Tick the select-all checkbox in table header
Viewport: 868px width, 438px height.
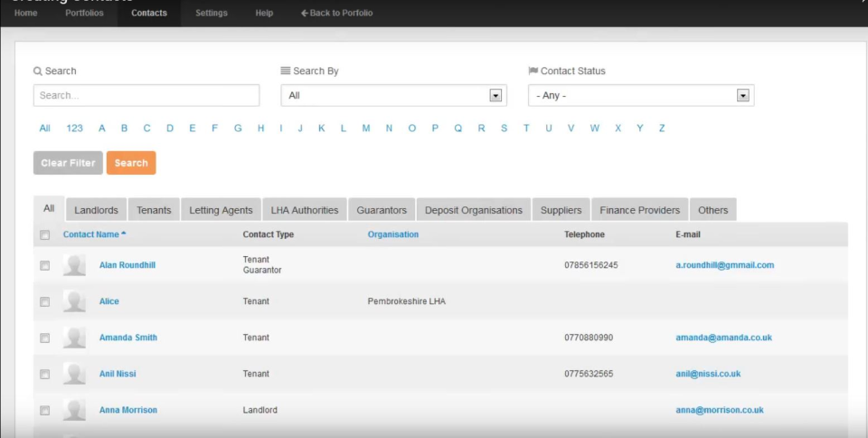coord(45,234)
